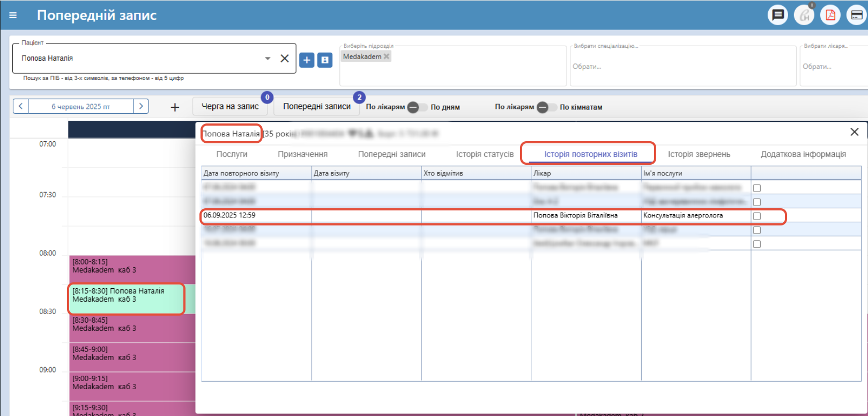Click the payment card icon
This screenshot has width=868, height=416.
tap(857, 15)
